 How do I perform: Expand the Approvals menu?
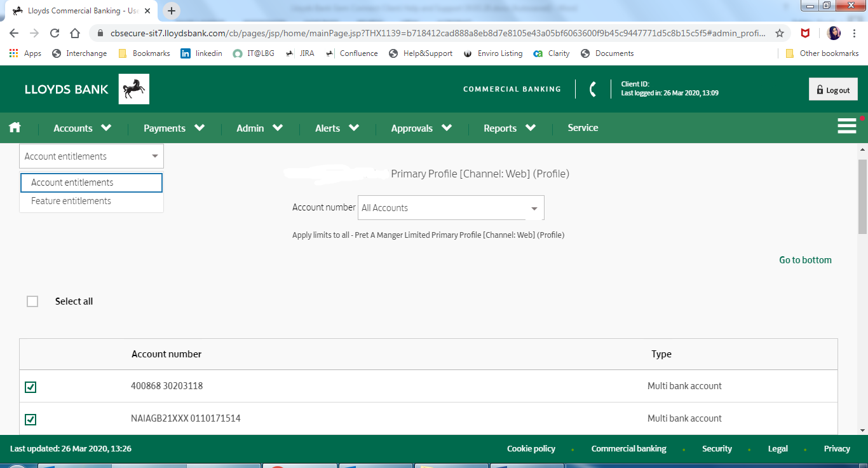click(422, 128)
